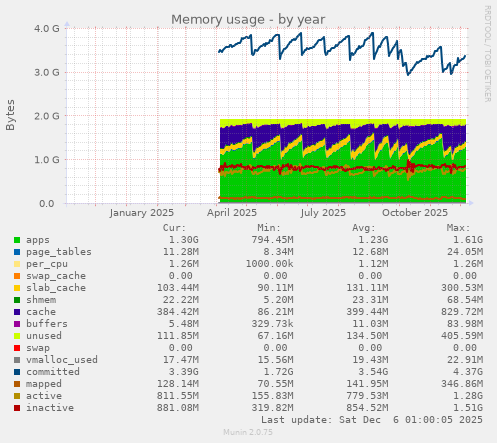497x443 pixels.
Task: Click the buffers purple legend swatch
Action: click(17, 324)
